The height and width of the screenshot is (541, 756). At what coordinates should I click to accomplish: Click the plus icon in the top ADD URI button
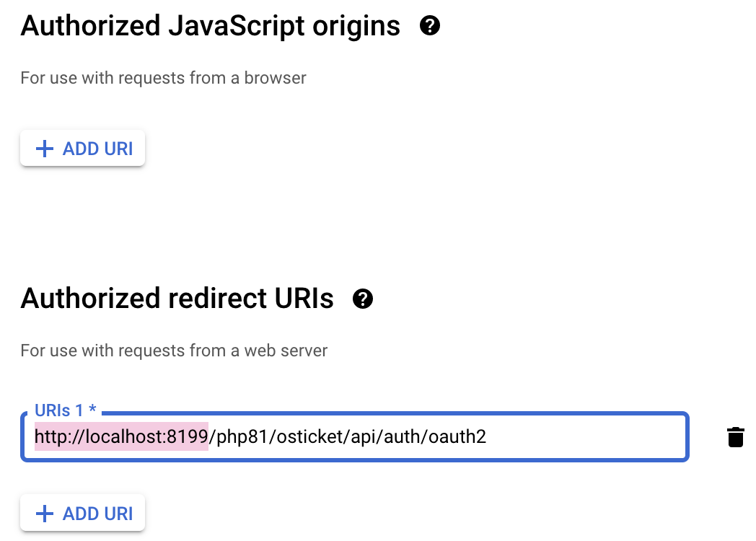tap(45, 148)
